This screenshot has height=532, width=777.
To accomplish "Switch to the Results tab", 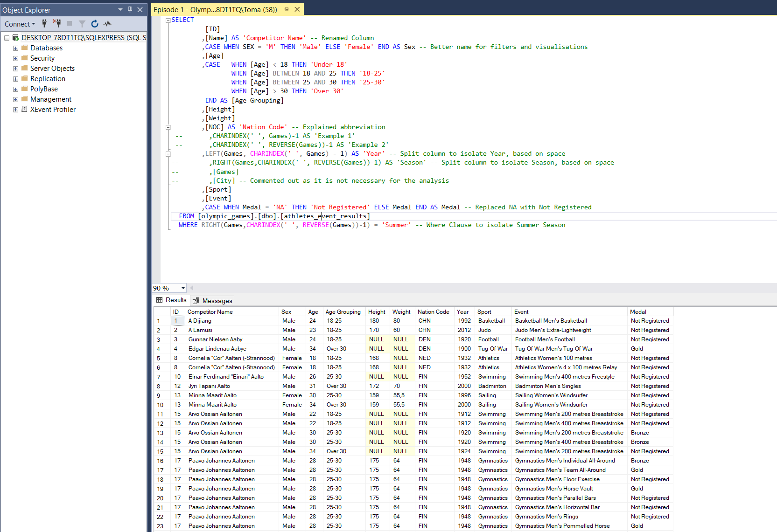I will coord(171,300).
